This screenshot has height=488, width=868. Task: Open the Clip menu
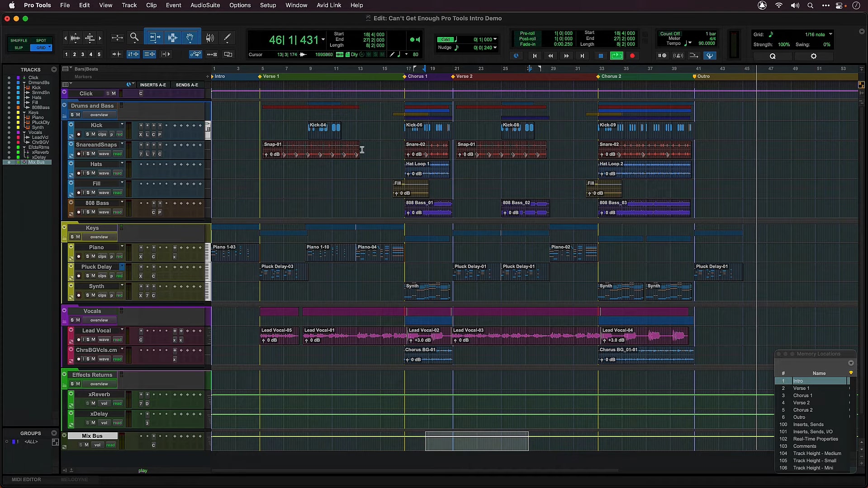151,5
